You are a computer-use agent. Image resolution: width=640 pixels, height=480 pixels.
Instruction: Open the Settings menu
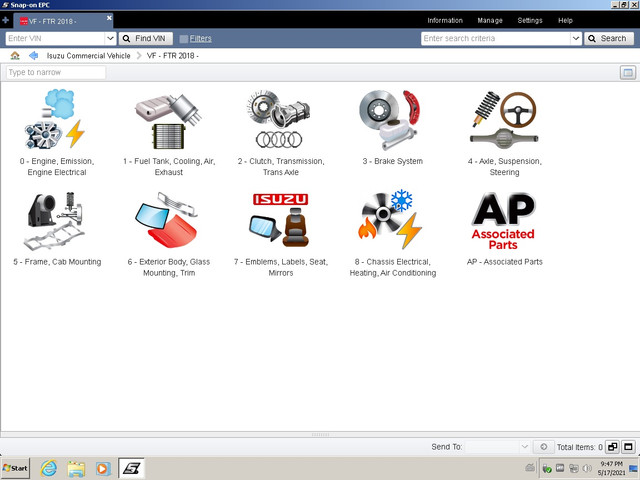coord(530,20)
